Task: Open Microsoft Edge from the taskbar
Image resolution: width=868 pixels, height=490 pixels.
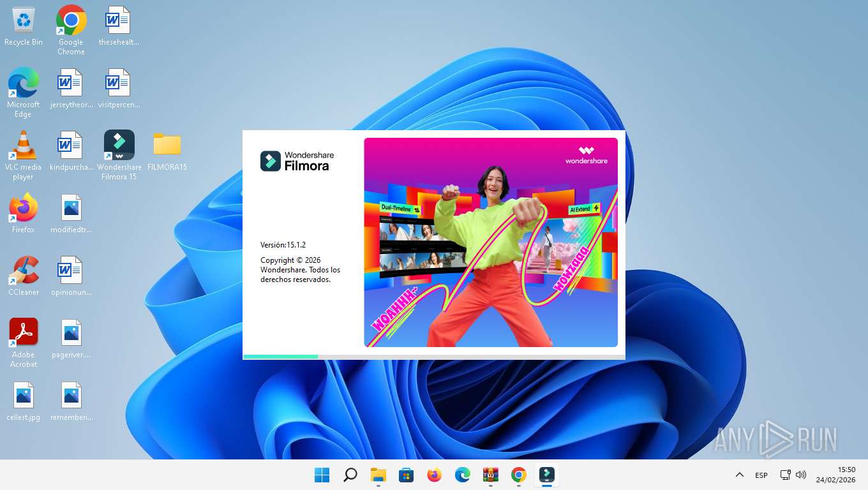Action: click(463, 475)
